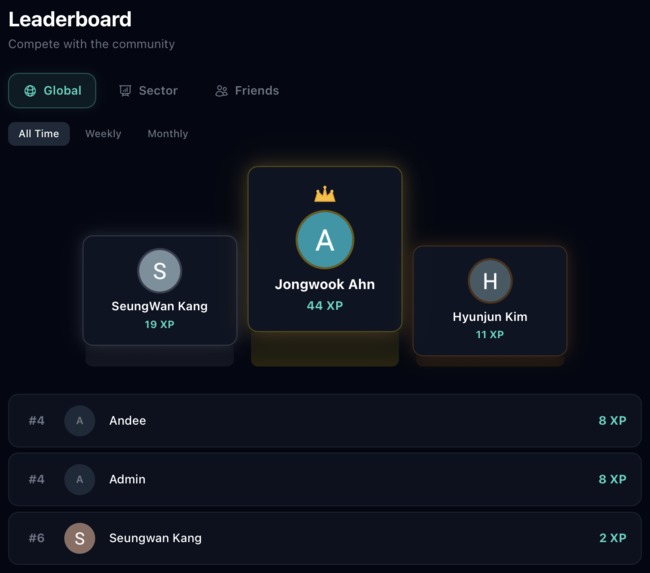Click the 8 XP value in Andee row
Image resolution: width=650 pixels, height=573 pixels.
tap(612, 420)
